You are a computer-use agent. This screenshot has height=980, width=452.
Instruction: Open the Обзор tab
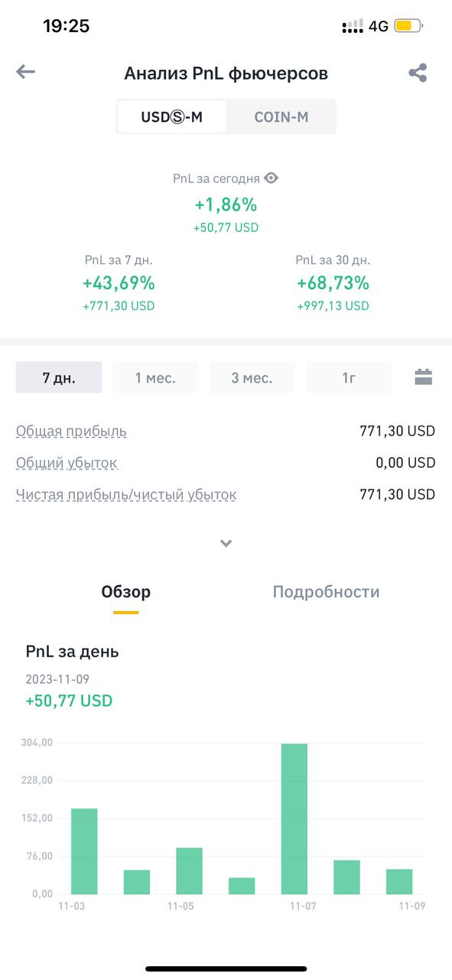pos(125,592)
